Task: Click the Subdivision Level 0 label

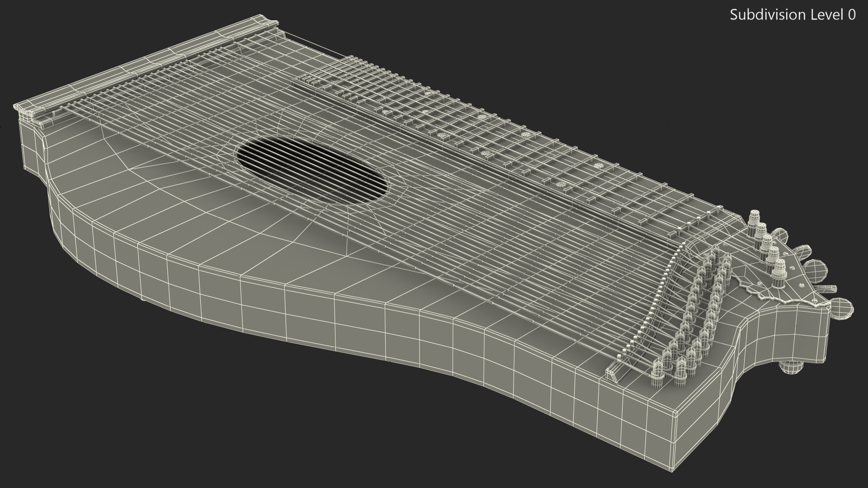Action: click(x=793, y=15)
